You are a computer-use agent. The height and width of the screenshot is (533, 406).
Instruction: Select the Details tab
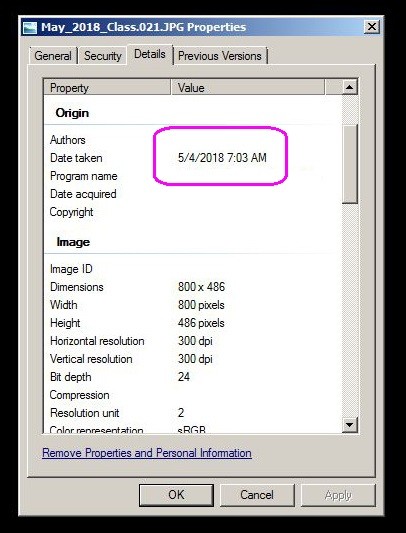point(150,54)
